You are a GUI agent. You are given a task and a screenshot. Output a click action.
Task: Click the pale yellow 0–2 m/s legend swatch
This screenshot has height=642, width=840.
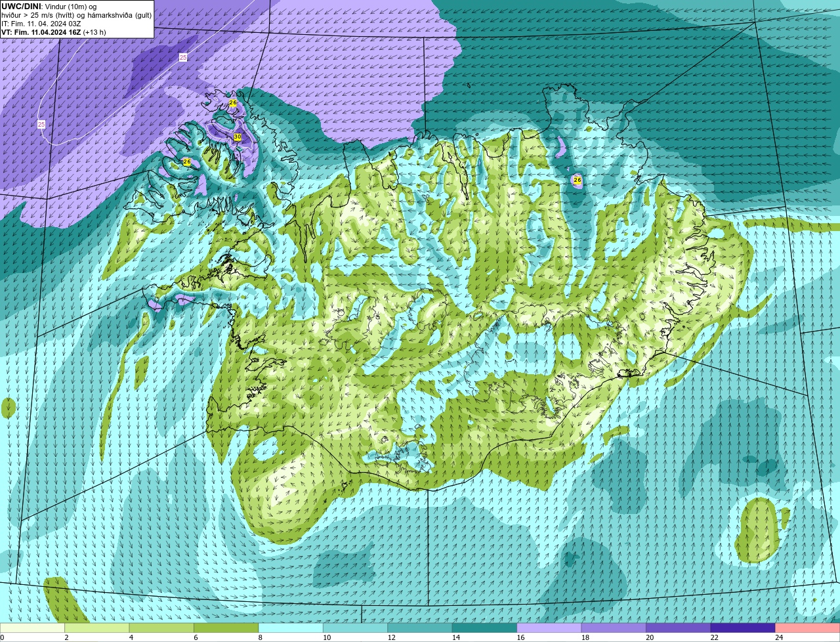pyautogui.click(x=33, y=628)
